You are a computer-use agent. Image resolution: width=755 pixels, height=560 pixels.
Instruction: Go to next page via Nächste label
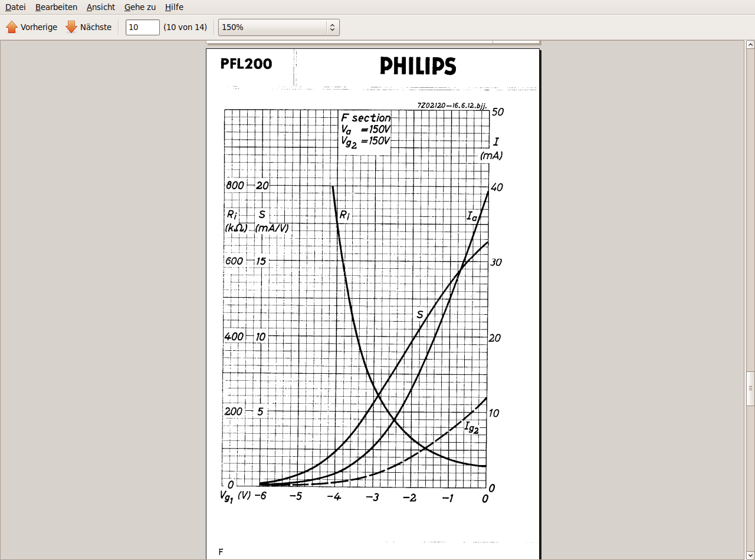click(96, 27)
